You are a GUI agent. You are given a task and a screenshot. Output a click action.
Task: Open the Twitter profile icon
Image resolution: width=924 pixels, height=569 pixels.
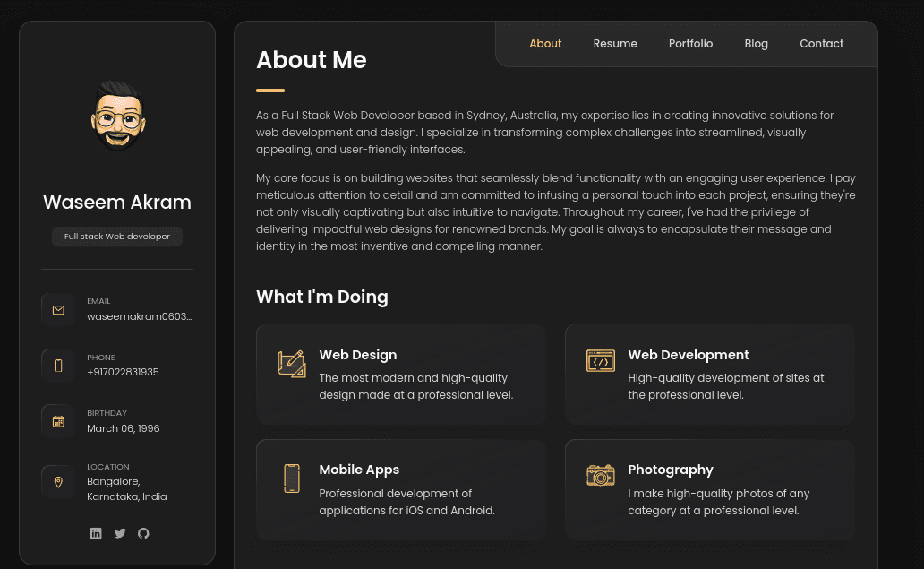tap(120, 533)
